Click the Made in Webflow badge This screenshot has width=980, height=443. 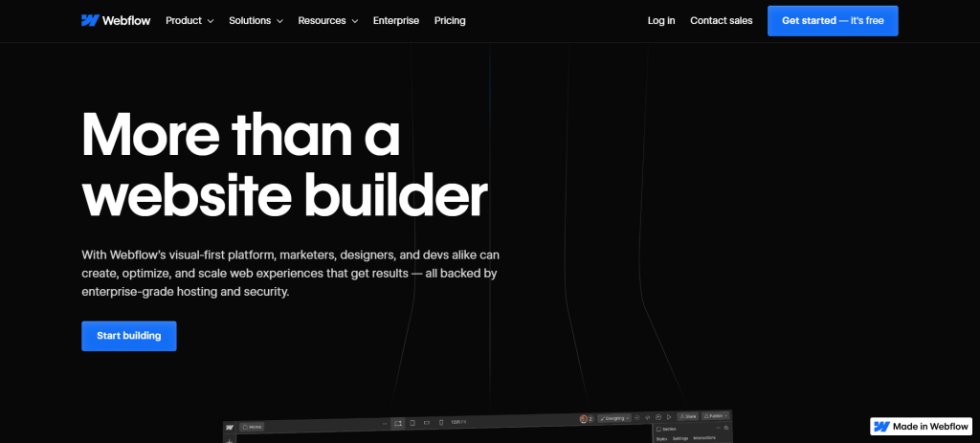pos(920,427)
